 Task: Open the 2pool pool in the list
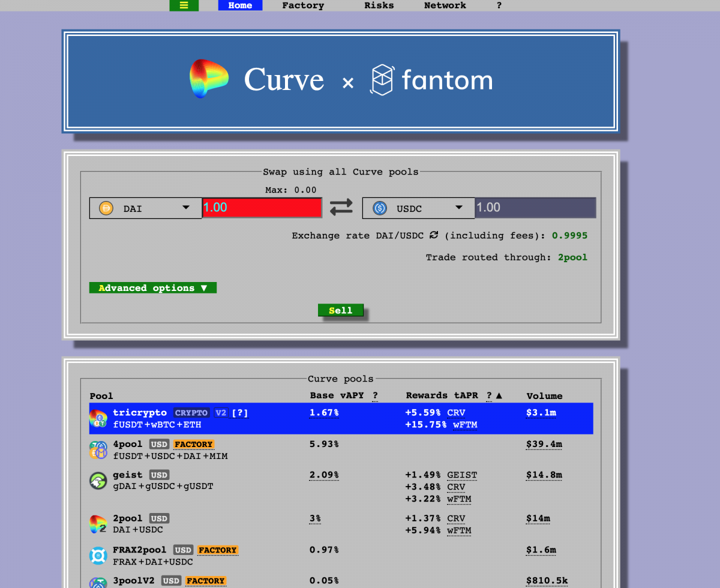coord(341,524)
